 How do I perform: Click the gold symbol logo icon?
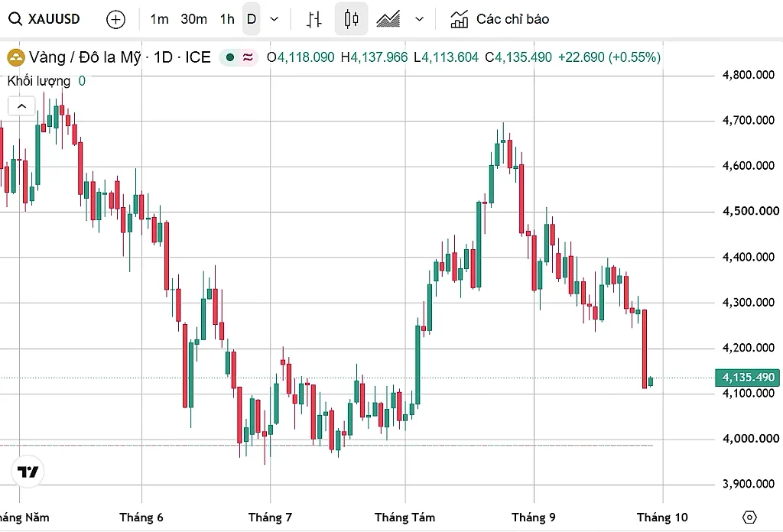click(16, 57)
